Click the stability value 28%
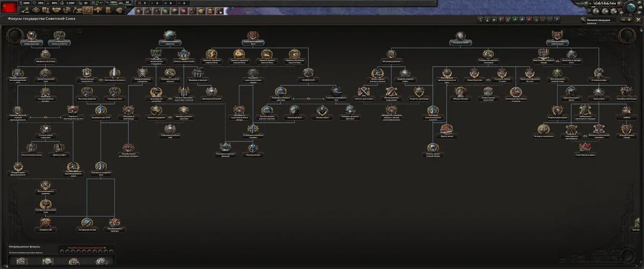This screenshot has height=269, width=644. click(41, 3)
